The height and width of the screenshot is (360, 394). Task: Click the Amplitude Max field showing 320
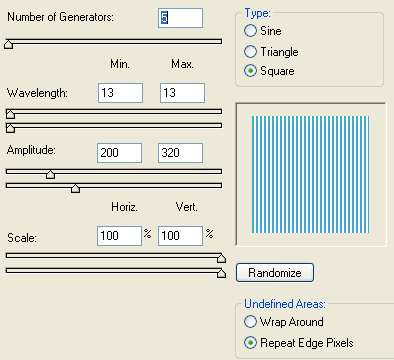180,153
